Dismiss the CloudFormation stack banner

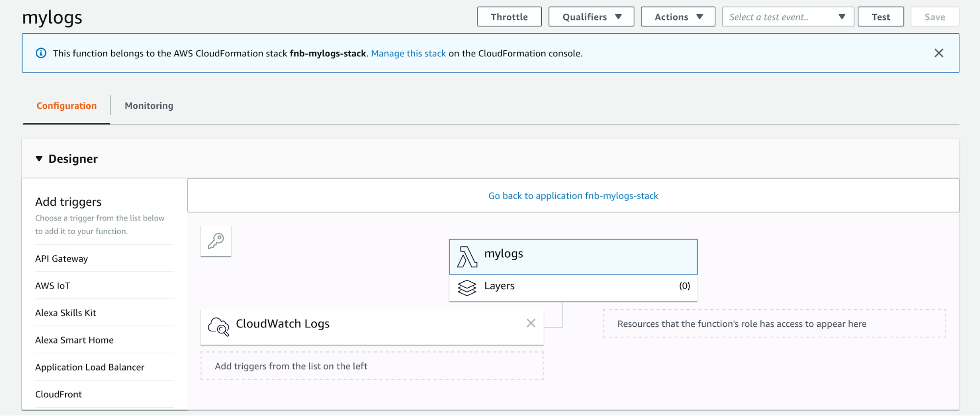939,53
